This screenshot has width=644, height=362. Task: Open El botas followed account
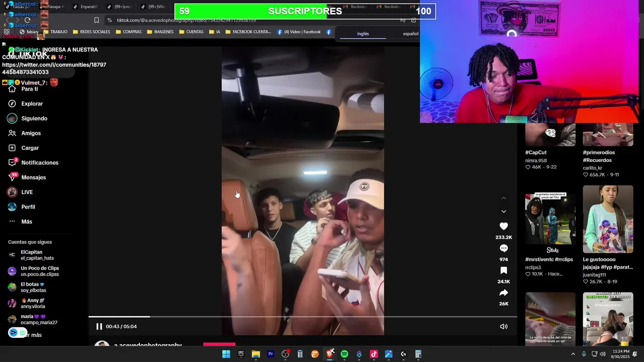27,287
